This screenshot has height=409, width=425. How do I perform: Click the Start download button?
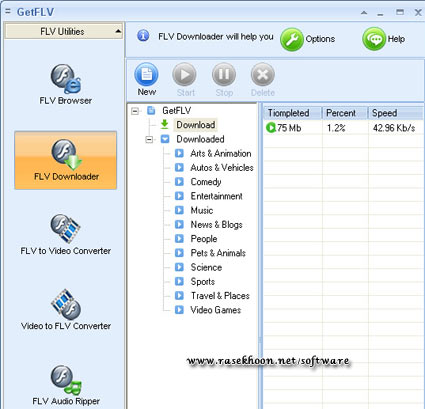click(x=185, y=80)
